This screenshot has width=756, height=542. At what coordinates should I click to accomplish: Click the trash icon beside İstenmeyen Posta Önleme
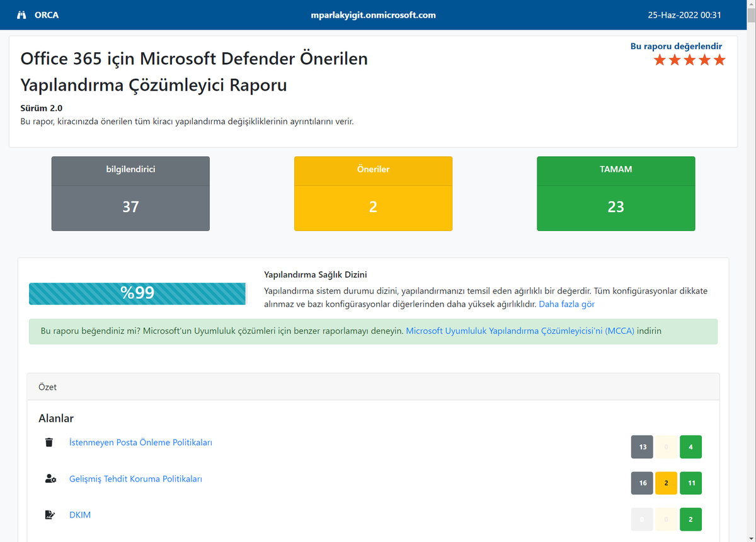click(49, 443)
